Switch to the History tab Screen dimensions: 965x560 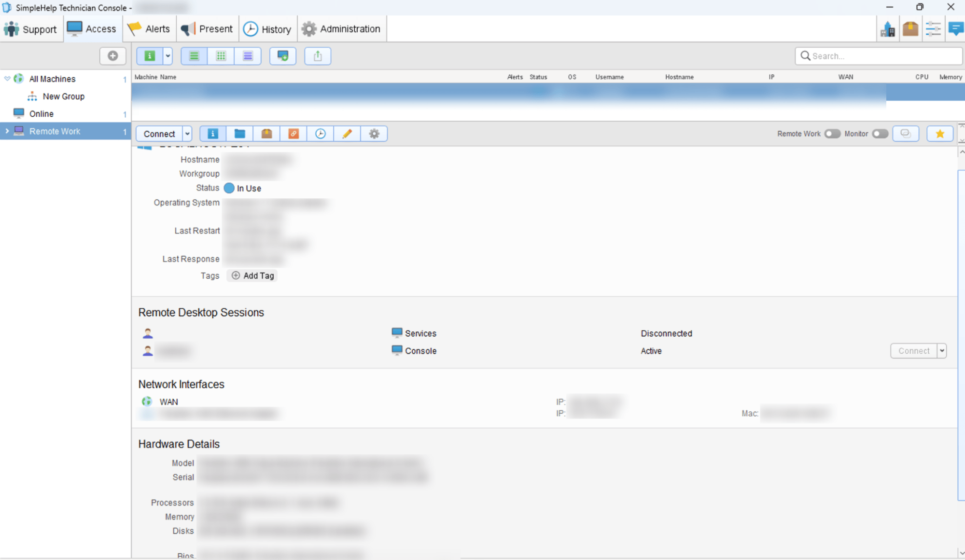[268, 28]
